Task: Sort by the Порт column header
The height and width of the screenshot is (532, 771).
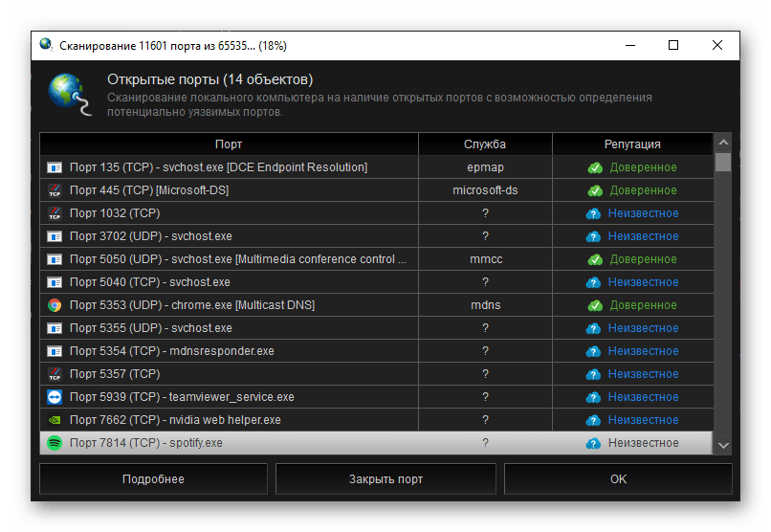Action: coord(229,144)
